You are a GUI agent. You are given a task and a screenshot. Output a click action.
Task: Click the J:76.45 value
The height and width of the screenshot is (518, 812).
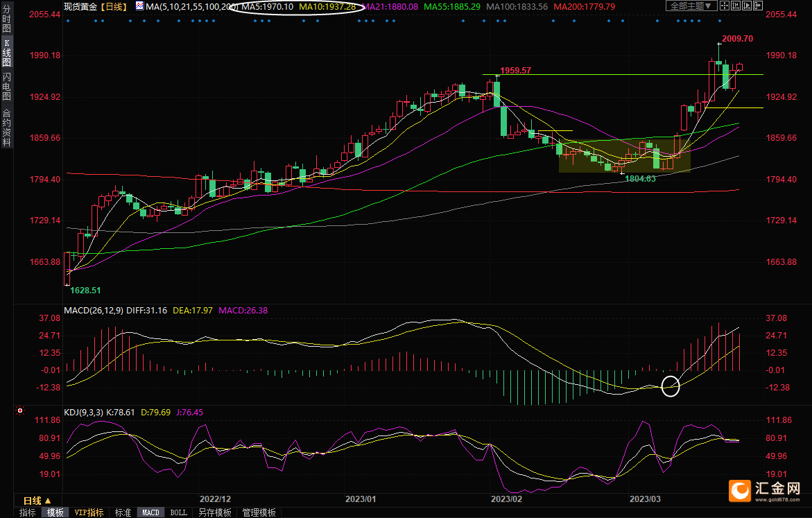point(189,413)
